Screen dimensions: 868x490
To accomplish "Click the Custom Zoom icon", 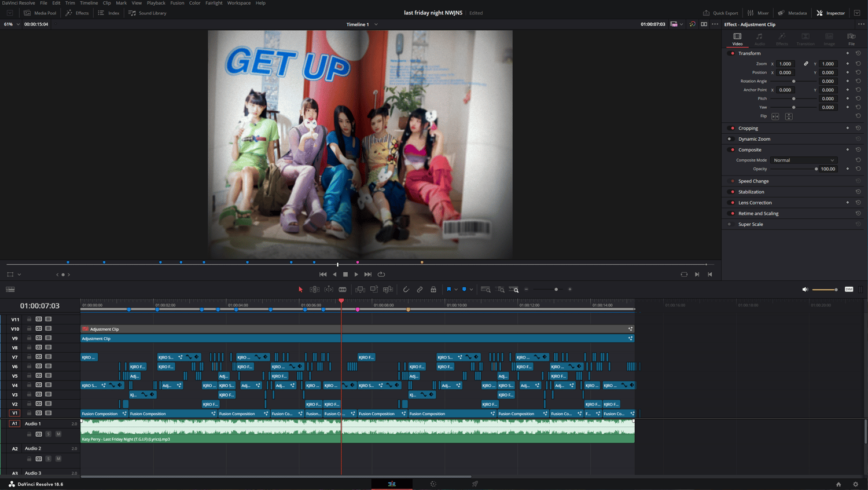I will pyautogui.click(x=514, y=290).
